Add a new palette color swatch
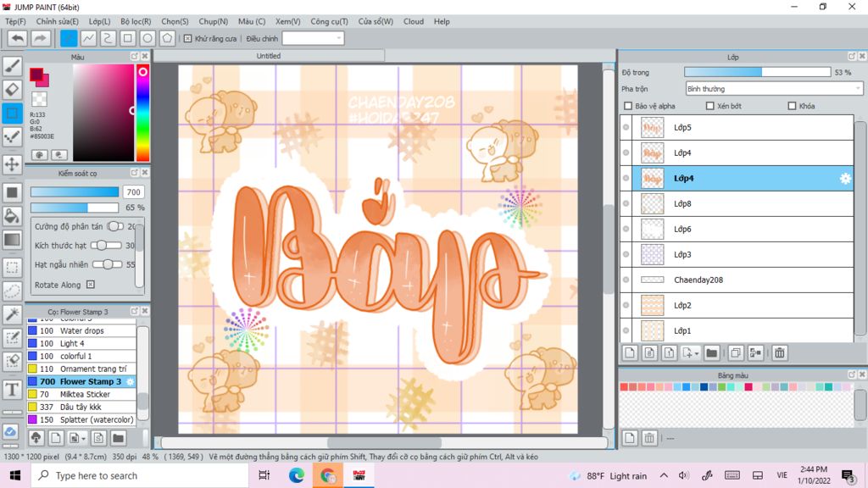 (630, 438)
